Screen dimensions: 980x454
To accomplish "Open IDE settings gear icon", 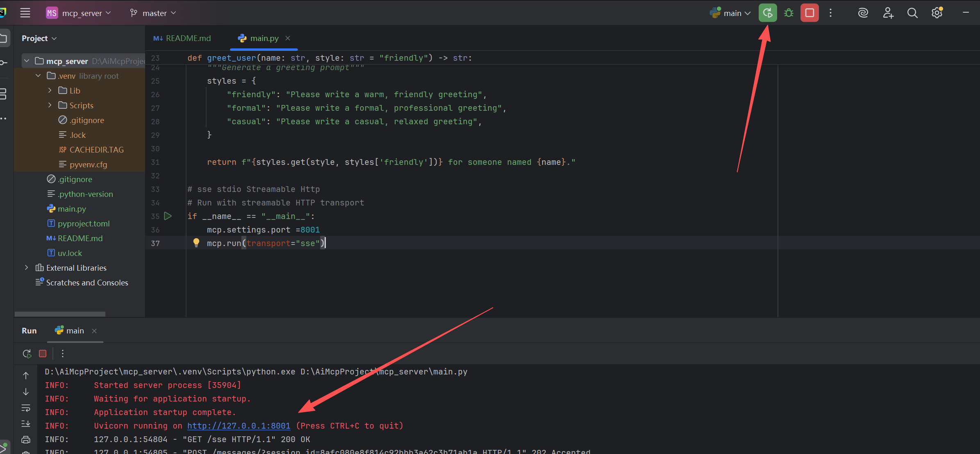I will click(x=937, y=13).
